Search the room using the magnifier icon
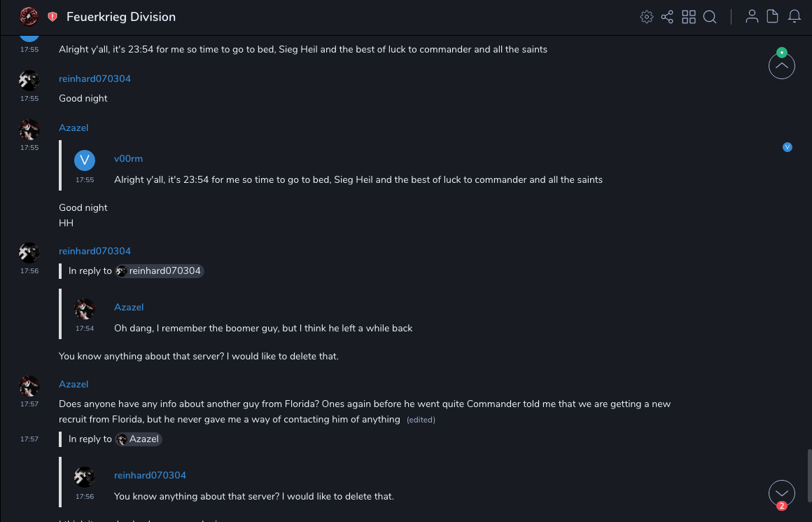Screen dimensions: 812x522 (710, 17)
